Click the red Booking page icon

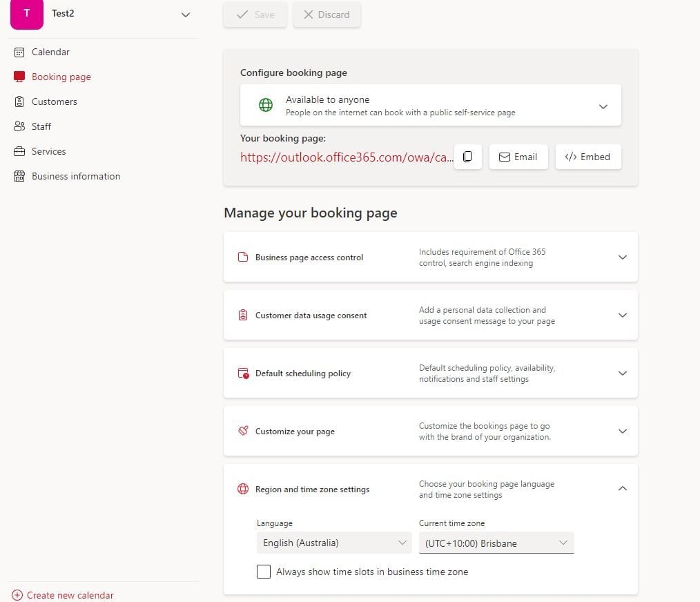pyautogui.click(x=19, y=77)
